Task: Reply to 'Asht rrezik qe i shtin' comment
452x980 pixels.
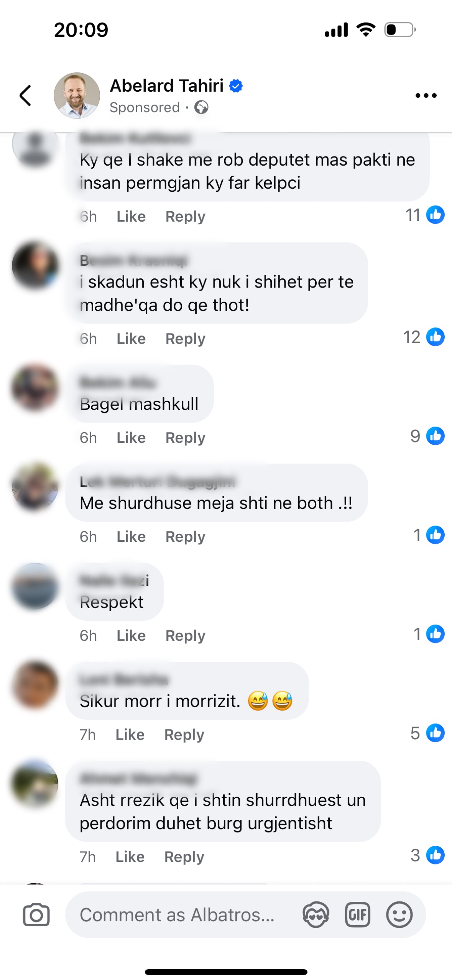Action: tap(184, 857)
